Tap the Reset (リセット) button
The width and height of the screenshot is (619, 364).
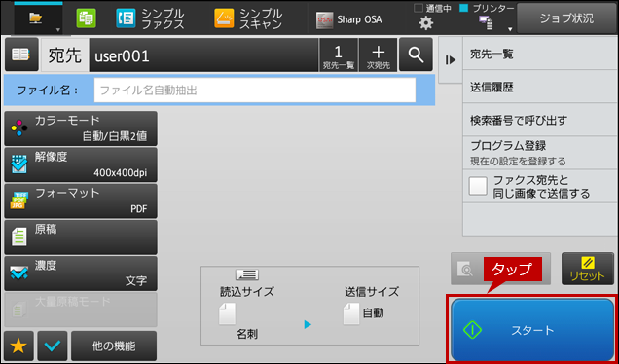(587, 269)
